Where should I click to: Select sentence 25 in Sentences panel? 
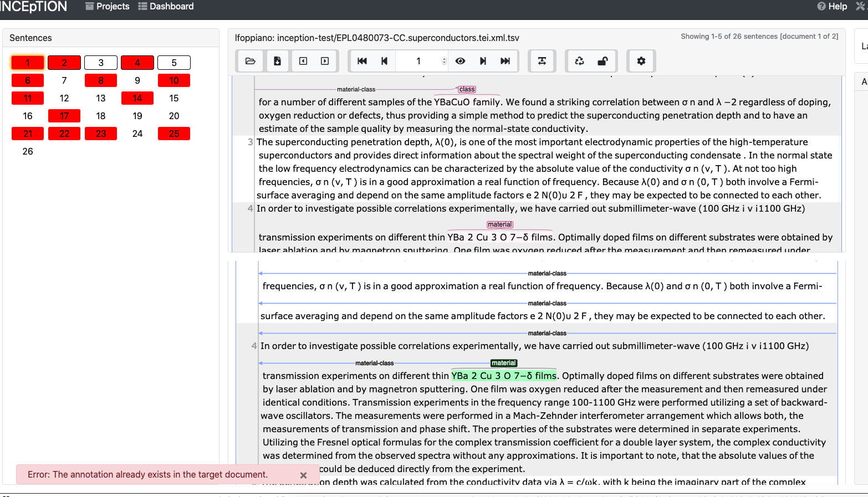pos(174,134)
